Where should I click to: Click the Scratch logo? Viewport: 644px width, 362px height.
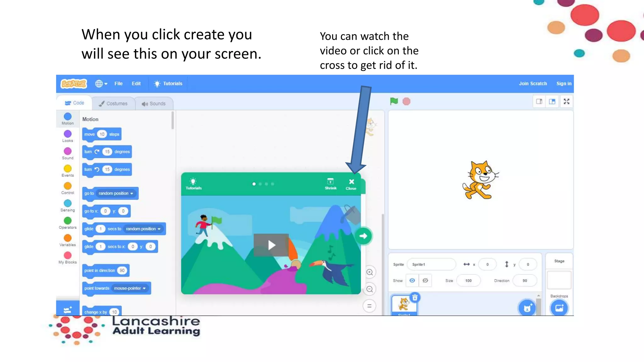[x=74, y=84]
